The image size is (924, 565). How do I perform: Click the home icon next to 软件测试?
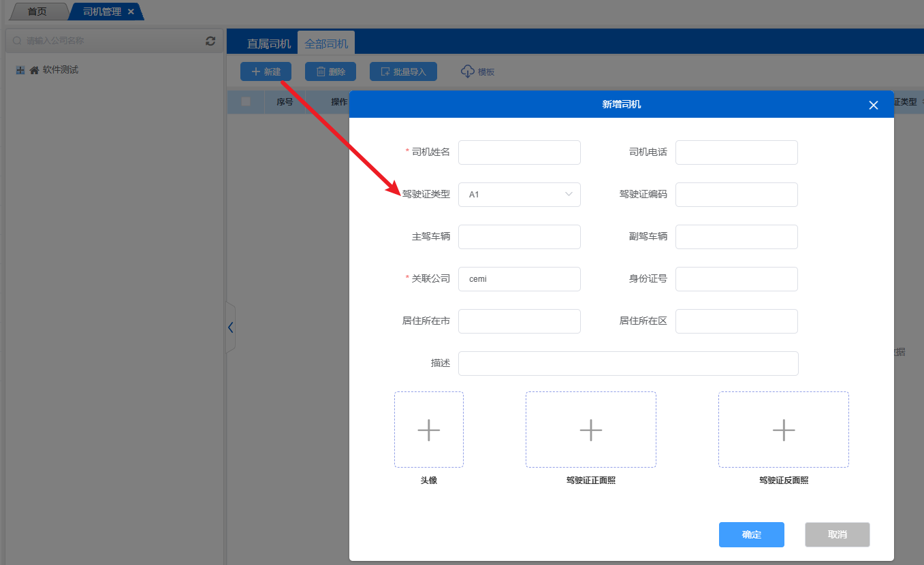[34, 70]
